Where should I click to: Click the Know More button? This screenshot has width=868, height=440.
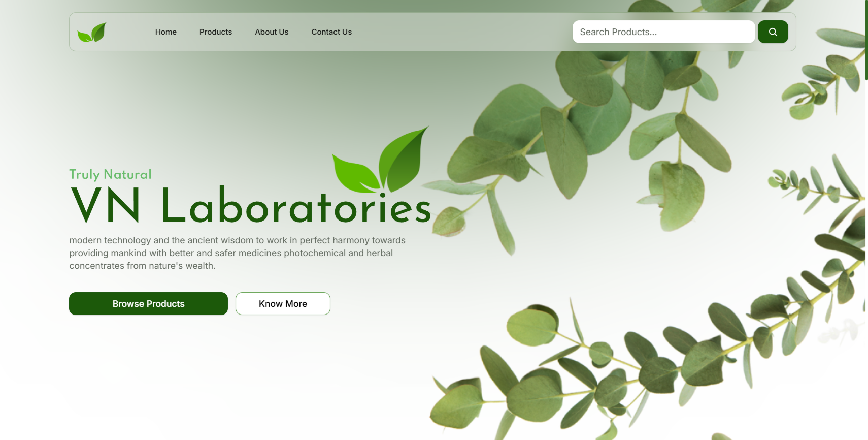[x=283, y=303]
